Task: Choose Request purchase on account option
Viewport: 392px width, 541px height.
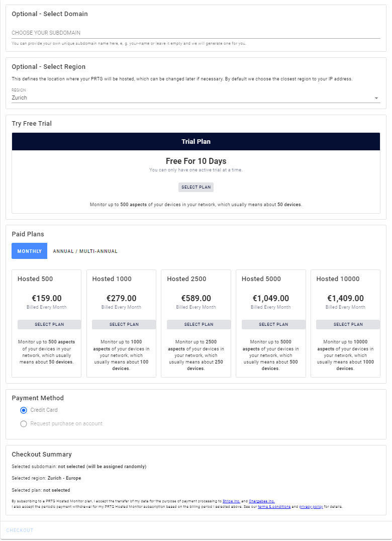Action: pos(24,424)
